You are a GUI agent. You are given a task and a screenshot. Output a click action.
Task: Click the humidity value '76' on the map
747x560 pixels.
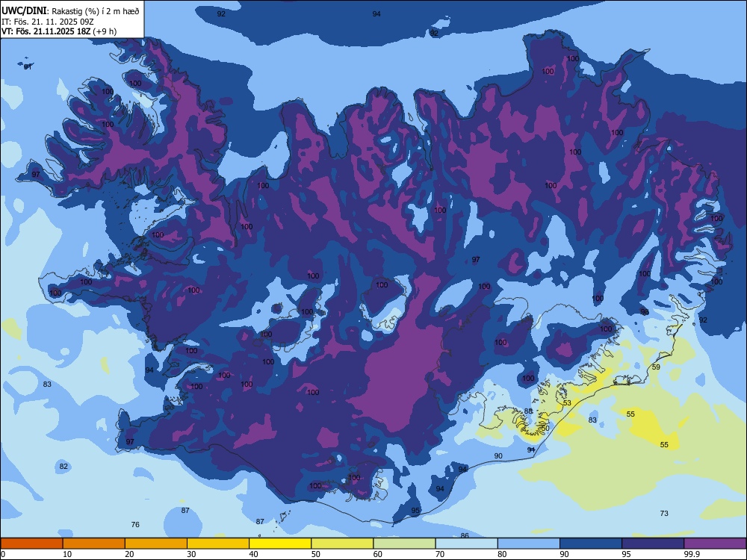(x=135, y=524)
